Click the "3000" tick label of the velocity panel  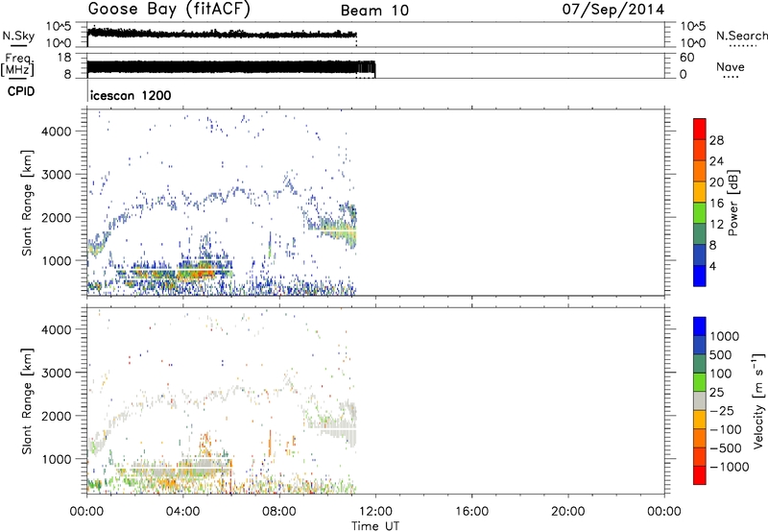57,373
